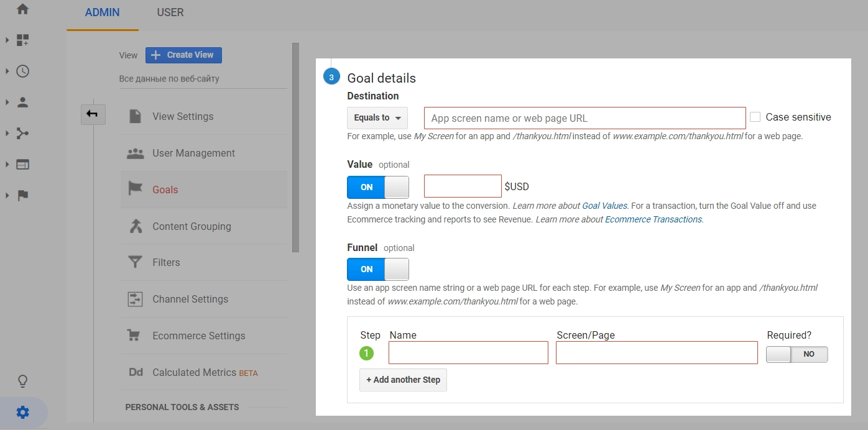Expand the Acquisition section chevron
The width and height of the screenshot is (868, 430).
point(7,133)
